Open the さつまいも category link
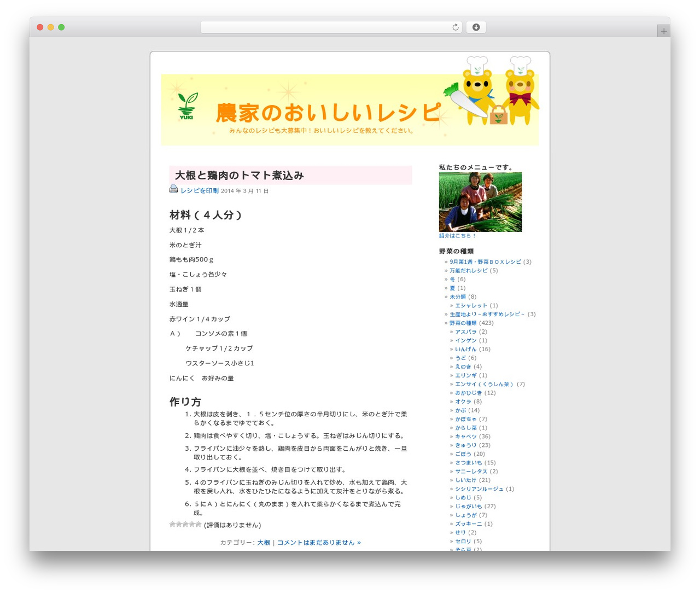700x593 pixels. pyautogui.click(x=469, y=463)
